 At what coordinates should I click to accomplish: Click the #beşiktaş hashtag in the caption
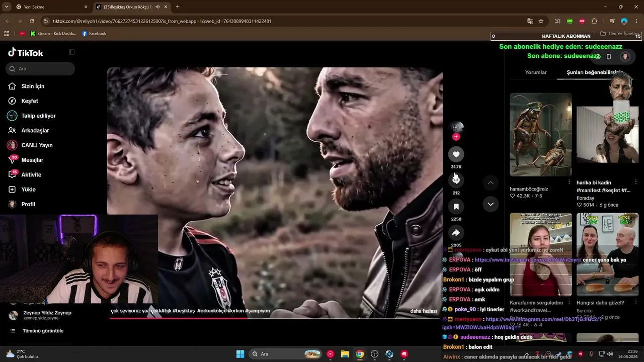[184, 311]
